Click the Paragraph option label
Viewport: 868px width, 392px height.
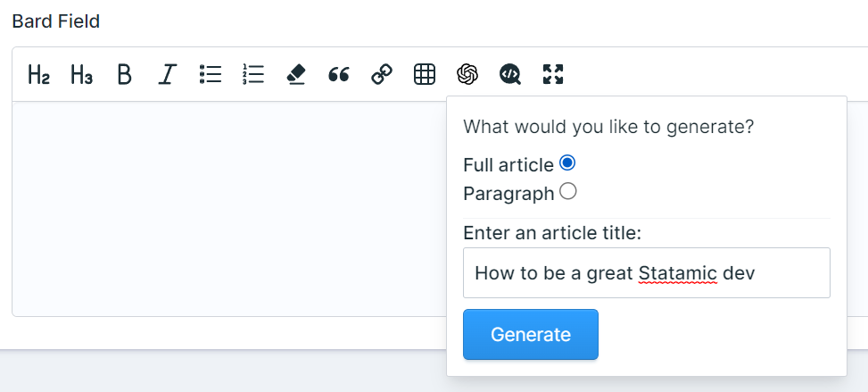[x=508, y=194]
